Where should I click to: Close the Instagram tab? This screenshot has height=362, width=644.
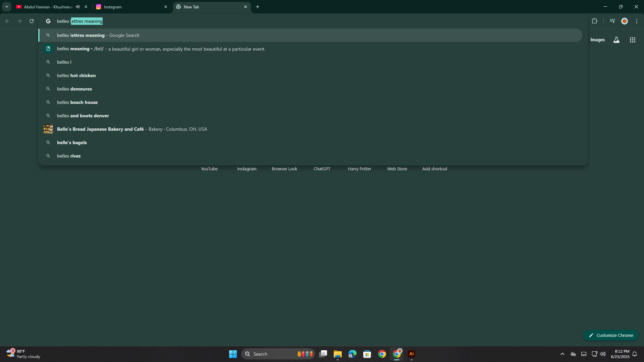coord(166,7)
